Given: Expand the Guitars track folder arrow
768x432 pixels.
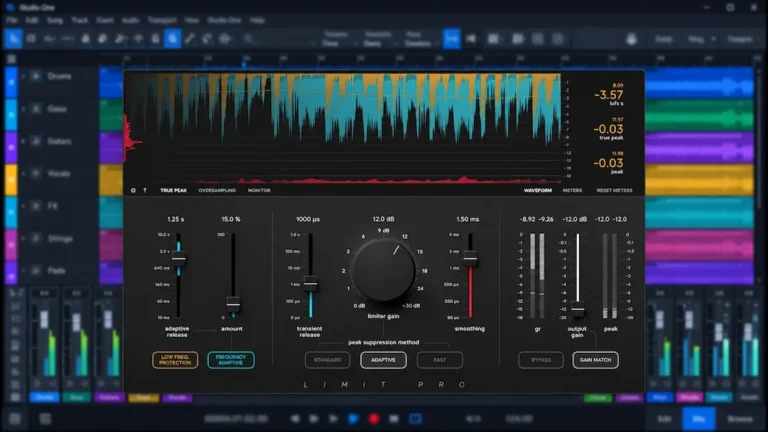Looking at the screenshot, I should pos(23,141).
